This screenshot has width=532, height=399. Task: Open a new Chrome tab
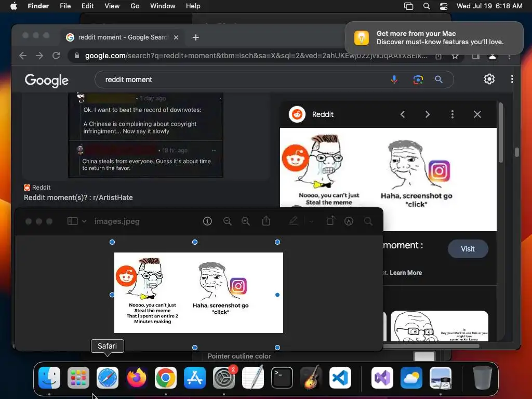[196, 37]
